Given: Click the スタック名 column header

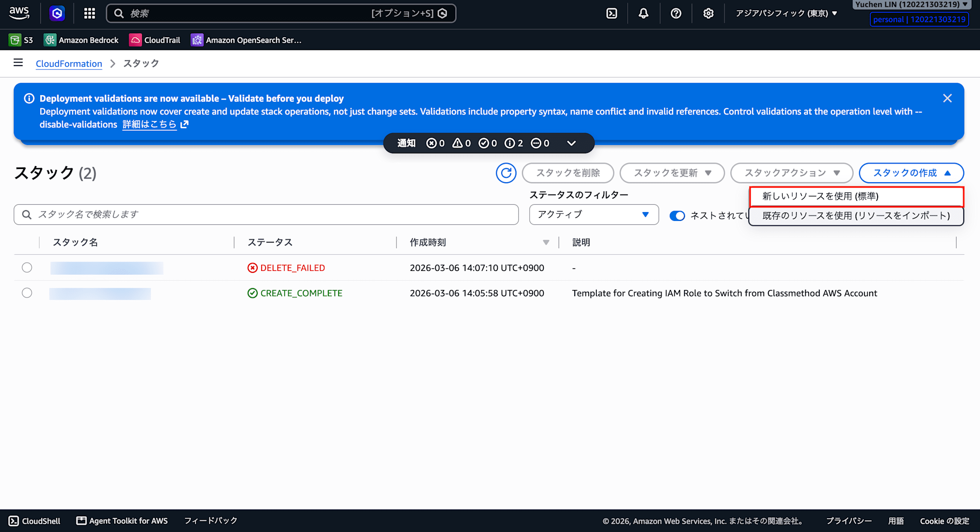Looking at the screenshot, I should [75, 242].
